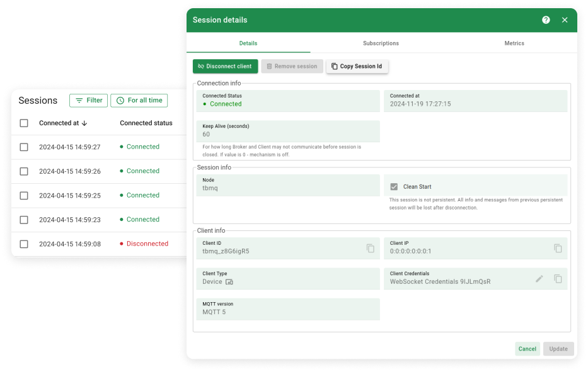Image resolution: width=588 pixels, height=372 pixels.
Task: Copy Session Id button
Action: (x=357, y=66)
